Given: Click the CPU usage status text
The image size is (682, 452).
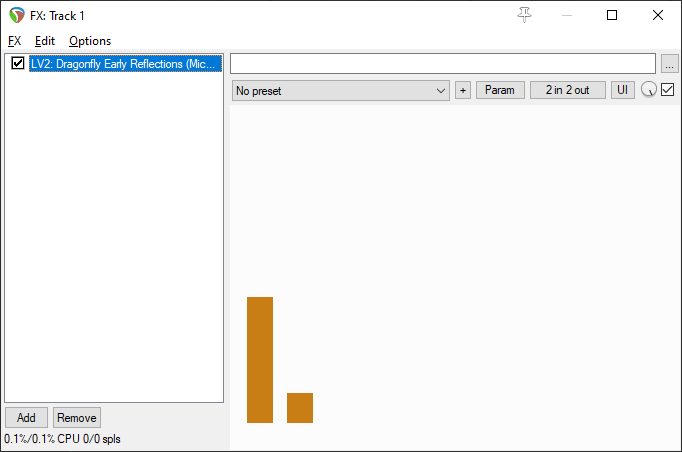Looking at the screenshot, I should [62, 439].
